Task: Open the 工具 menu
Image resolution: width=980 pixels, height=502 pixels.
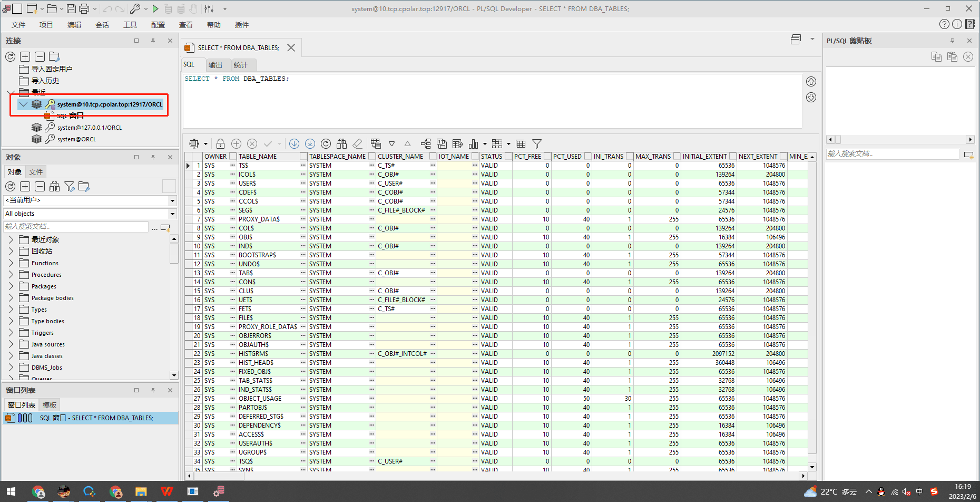Action: 130,25
